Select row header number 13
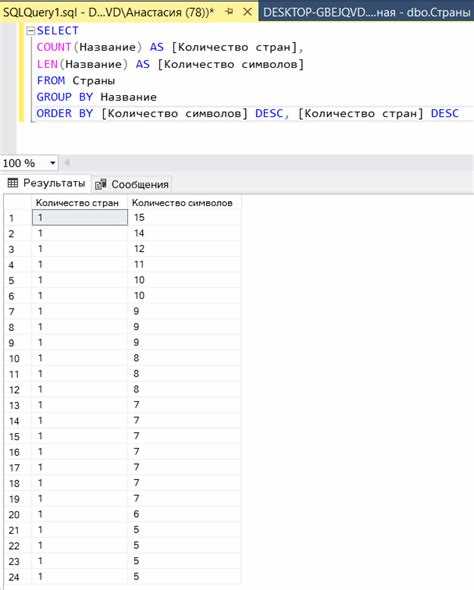 [17, 405]
